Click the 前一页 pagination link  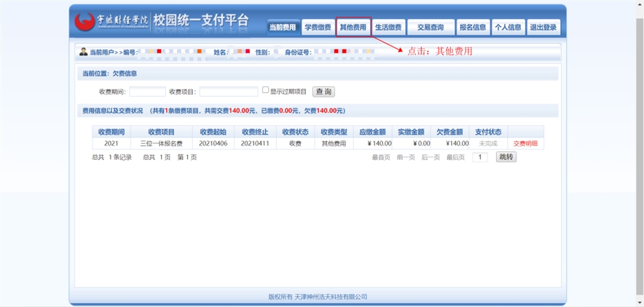[x=406, y=157]
